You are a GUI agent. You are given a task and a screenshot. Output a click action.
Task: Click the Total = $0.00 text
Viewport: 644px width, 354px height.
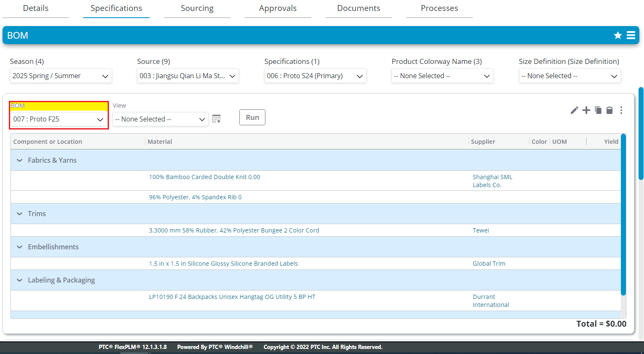[x=601, y=324]
